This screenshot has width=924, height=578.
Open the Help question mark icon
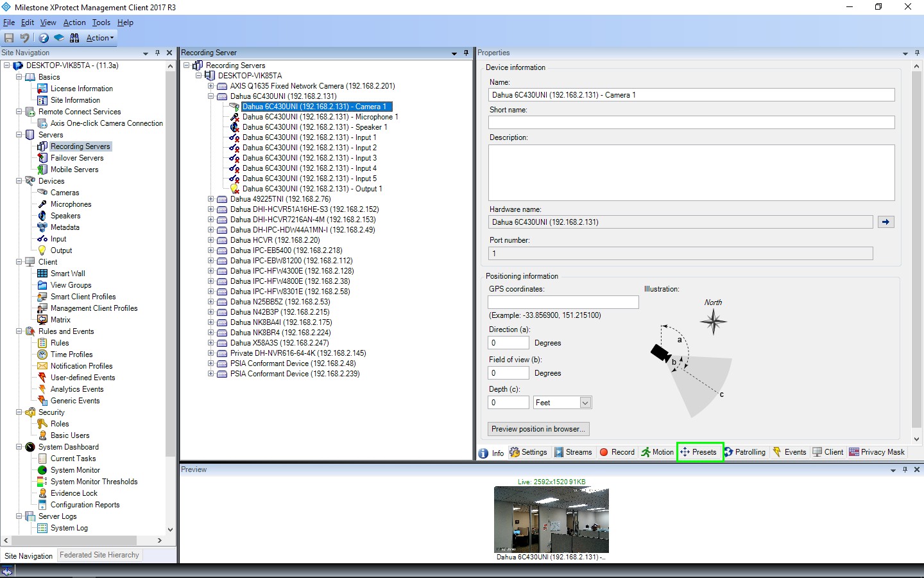coord(44,38)
